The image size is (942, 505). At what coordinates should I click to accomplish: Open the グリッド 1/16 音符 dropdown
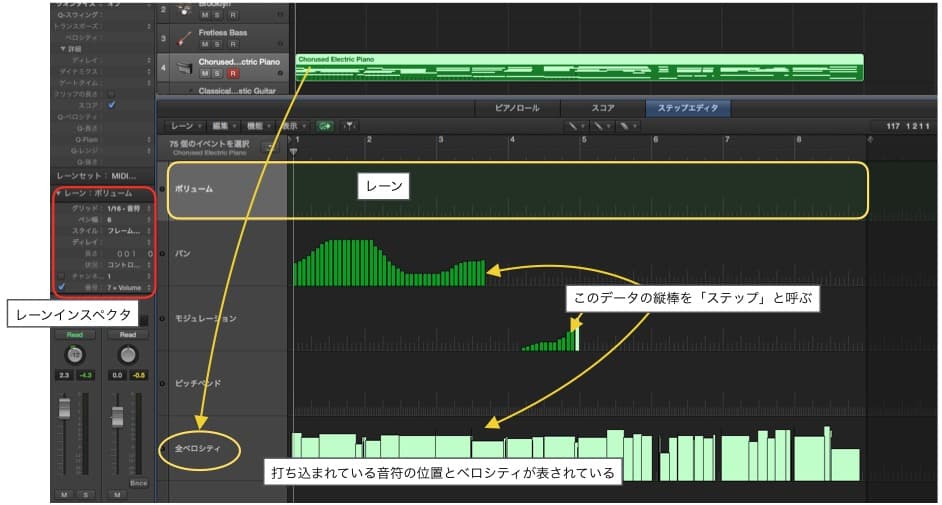(x=129, y=208)
